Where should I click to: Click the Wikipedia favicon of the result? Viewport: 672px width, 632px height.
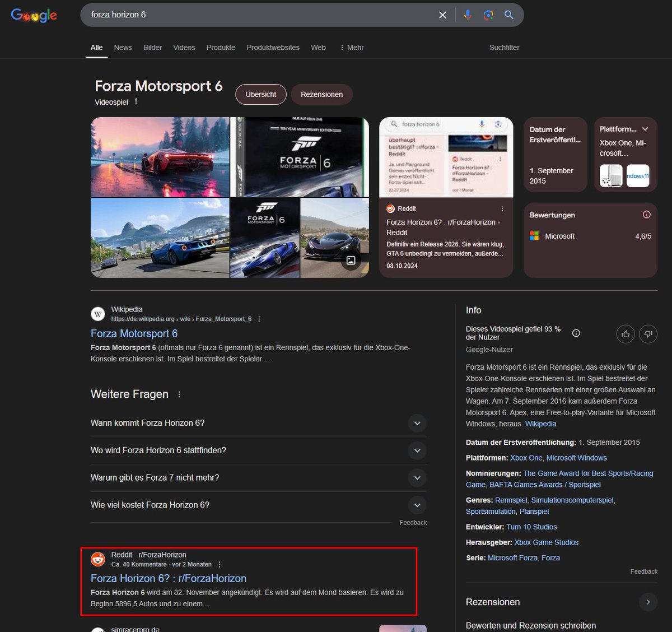coord(98,314)
